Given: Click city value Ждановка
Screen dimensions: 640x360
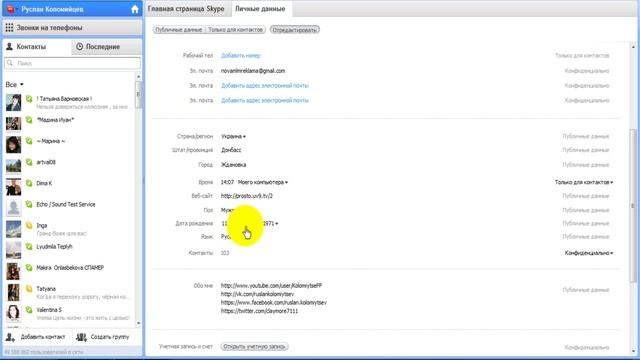Looking at the screenshot, I should point(233,165).
